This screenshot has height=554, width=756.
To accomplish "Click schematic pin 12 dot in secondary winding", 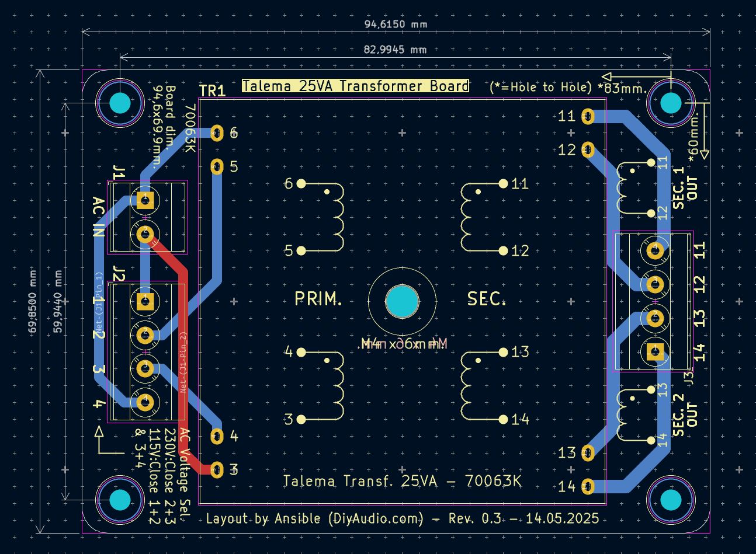I will (x=503, y=251).
